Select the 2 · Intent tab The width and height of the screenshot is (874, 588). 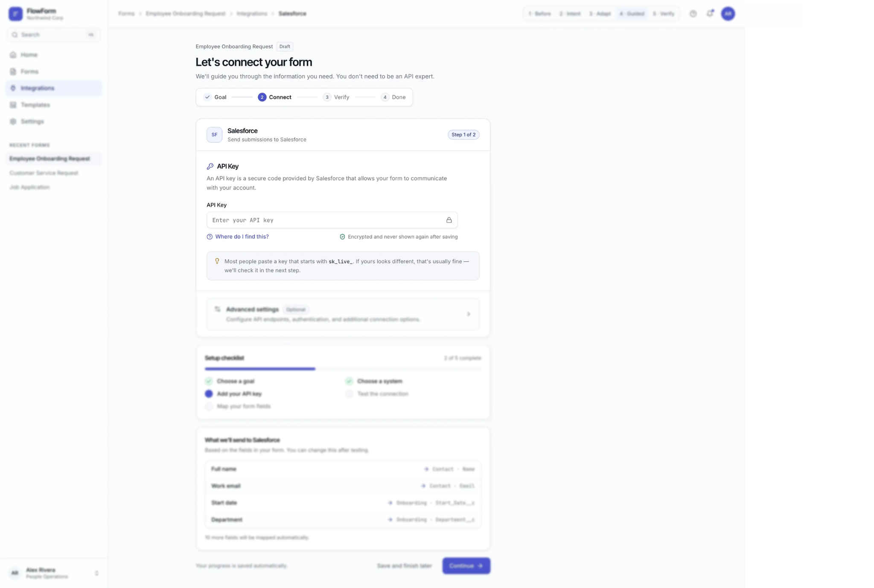tap(570, 14)
